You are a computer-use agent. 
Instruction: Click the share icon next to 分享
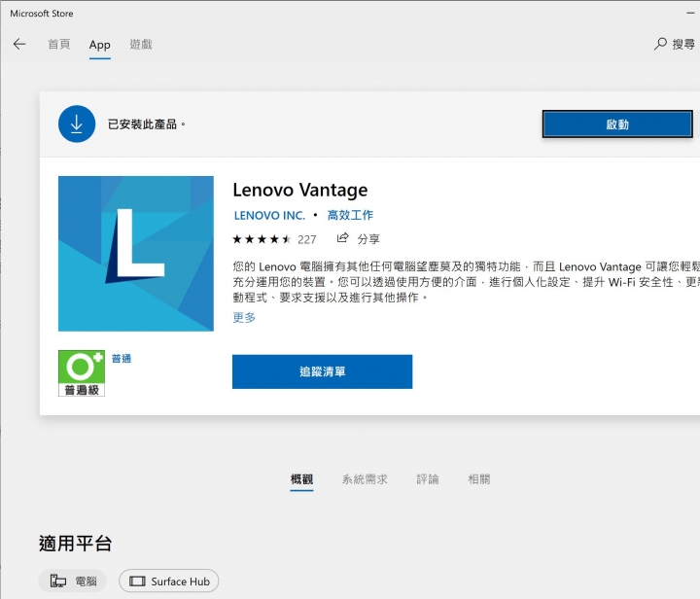coord(342,238)
